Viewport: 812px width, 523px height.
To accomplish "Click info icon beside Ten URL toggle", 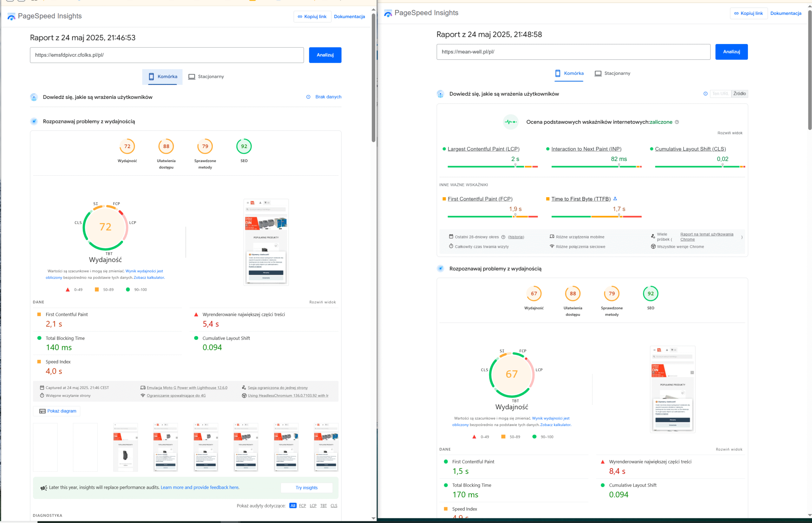I will pos(705,94).
